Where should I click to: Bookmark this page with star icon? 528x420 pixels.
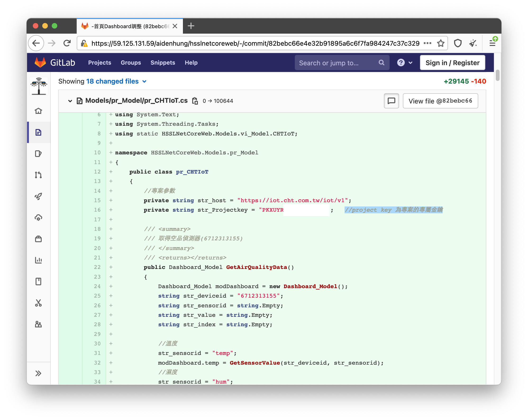441,43
